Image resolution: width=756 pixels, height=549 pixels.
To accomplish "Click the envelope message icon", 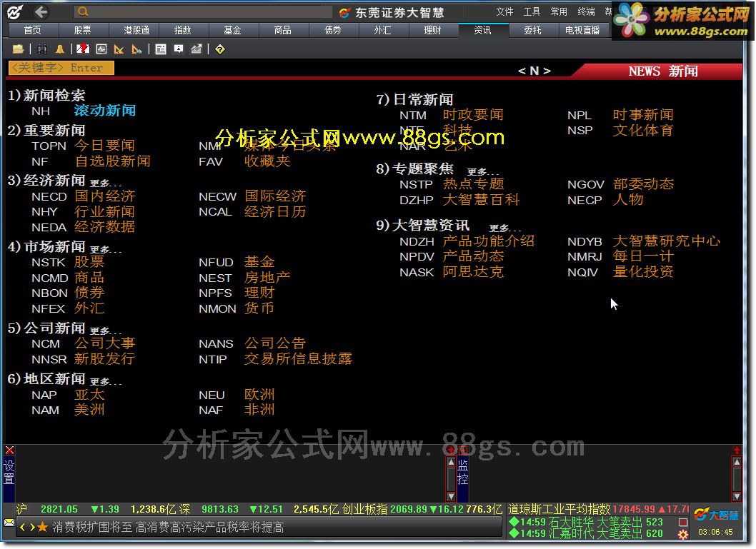I will 9,523.
